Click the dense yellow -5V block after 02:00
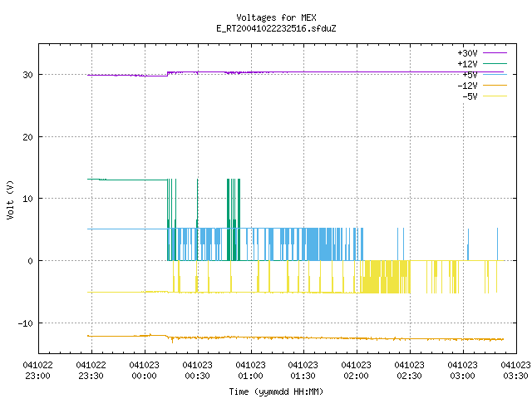The width and height of the screenshot is (532, 399). [x=385, y=277]
